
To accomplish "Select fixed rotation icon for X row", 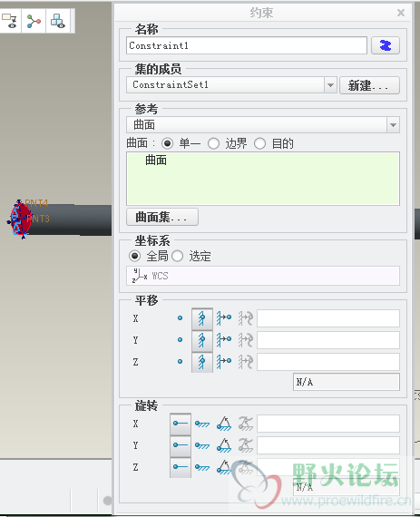I will pyautogui.click(x=202, y=424).
